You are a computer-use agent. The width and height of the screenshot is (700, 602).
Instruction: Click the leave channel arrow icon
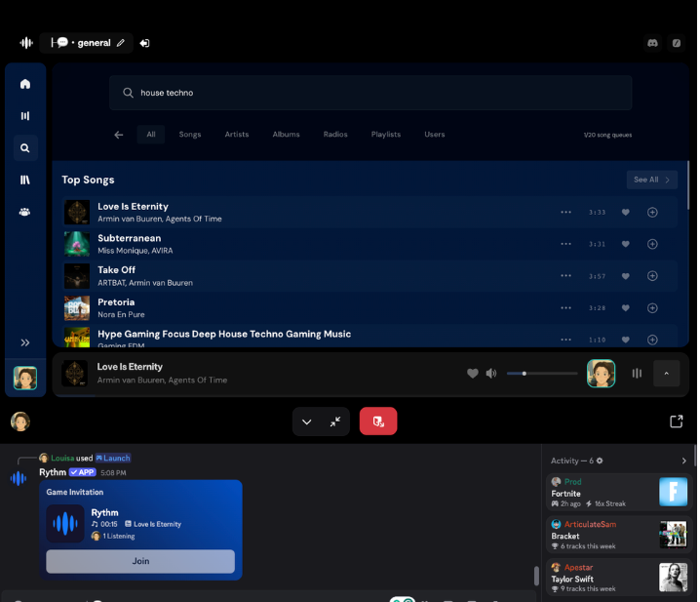[x=144, y=43]
